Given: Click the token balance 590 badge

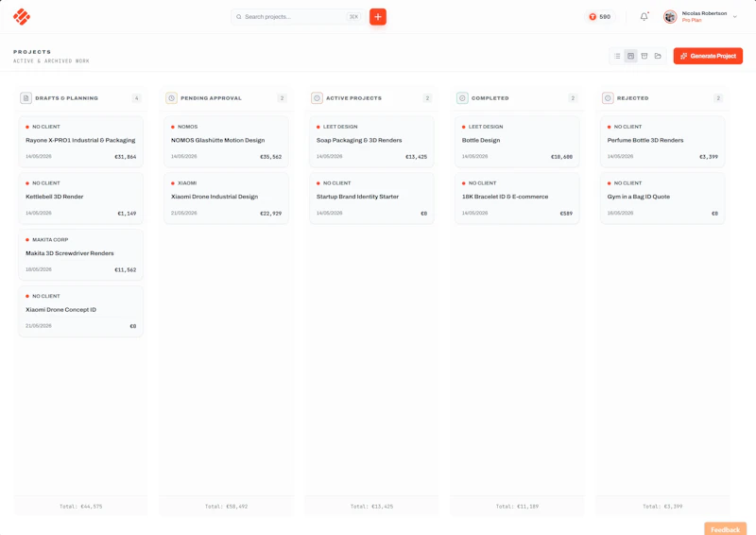Looking at the screenshot, I should pyautogui.click(x=600, y=17).
